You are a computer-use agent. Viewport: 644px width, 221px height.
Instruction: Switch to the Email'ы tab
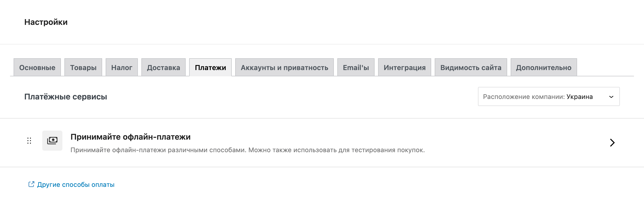point(356,68)
